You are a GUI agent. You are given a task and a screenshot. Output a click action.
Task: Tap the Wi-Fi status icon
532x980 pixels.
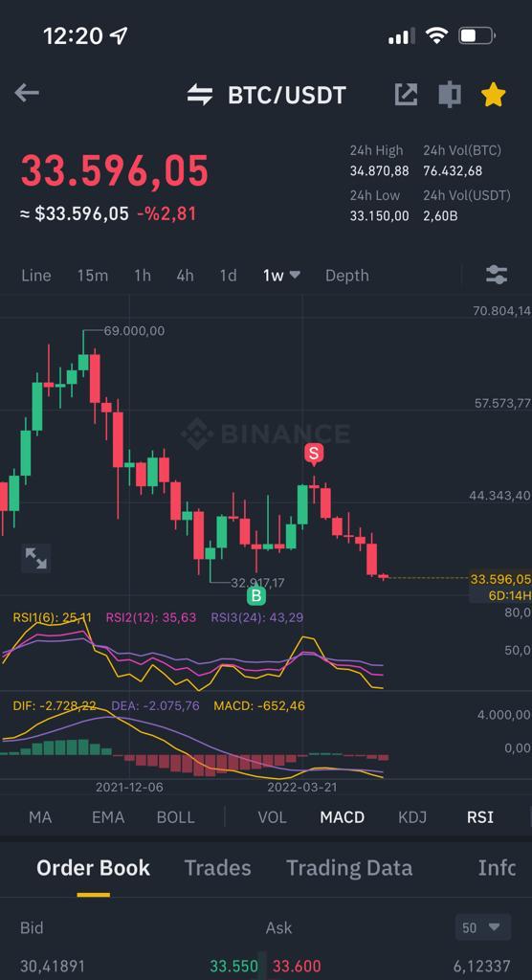pos(437,35)
